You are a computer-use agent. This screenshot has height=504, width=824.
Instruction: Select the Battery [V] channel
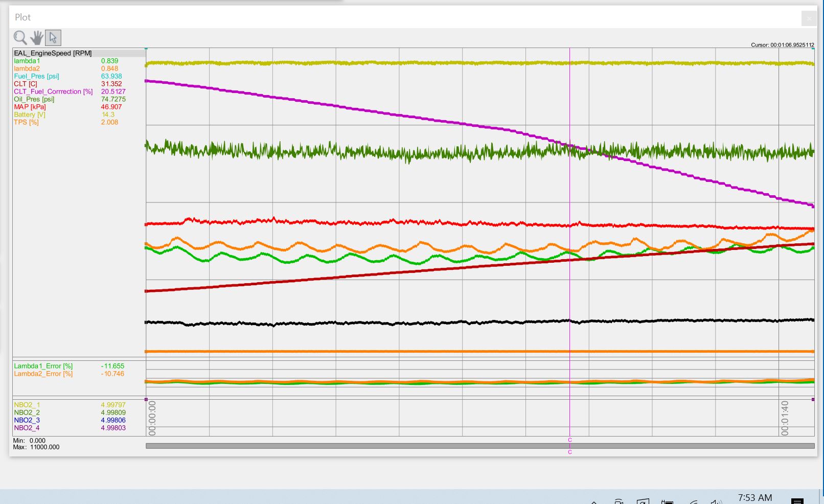[x=29, y=114]
